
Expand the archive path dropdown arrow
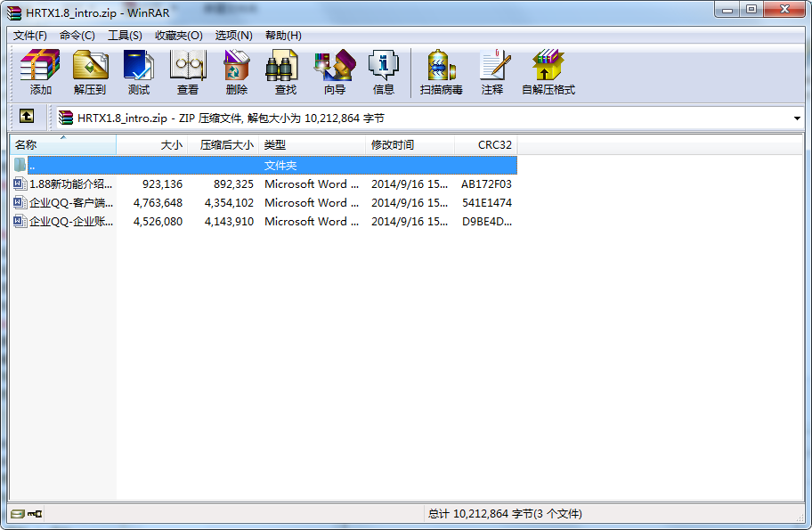tap(796, 118)
